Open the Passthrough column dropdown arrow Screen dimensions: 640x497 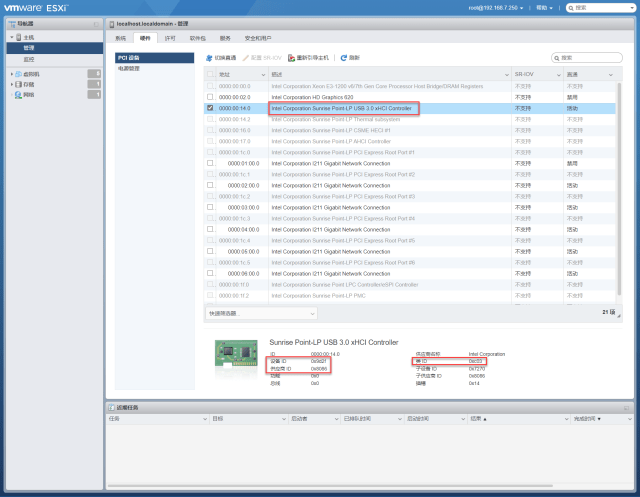point(611,75)
